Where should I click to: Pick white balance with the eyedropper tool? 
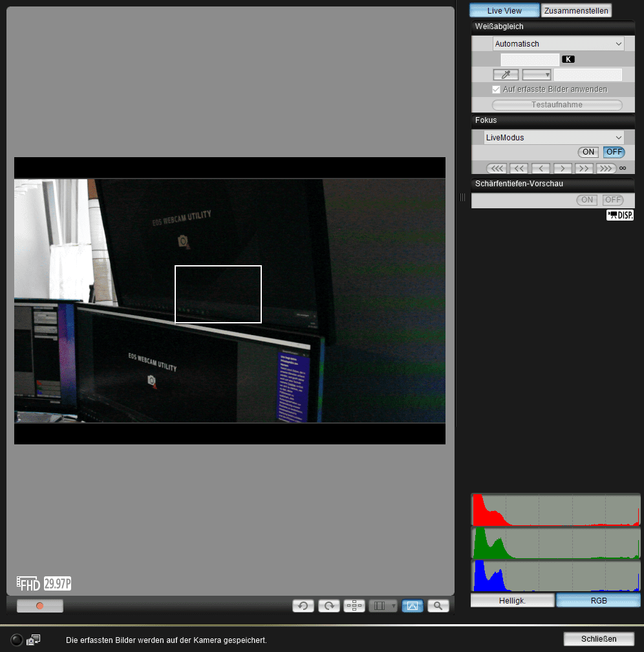(x=506, y=75)
